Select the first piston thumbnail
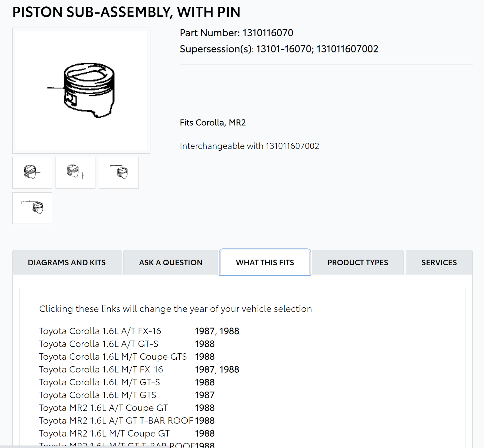This screenshot has height=448, width=484. click(x=32, y=173)
